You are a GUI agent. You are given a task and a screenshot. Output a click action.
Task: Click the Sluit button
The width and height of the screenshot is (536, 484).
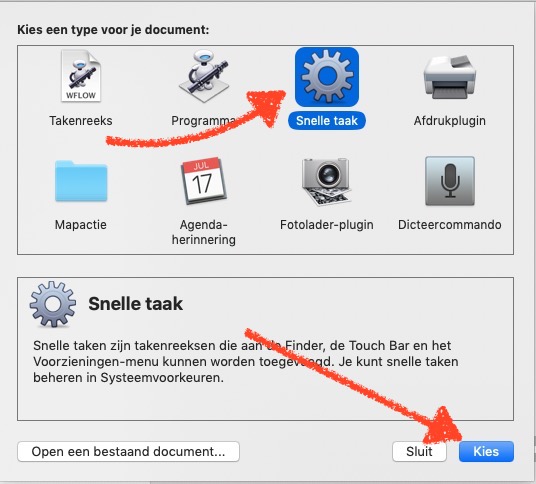click(x=419, y=452)
